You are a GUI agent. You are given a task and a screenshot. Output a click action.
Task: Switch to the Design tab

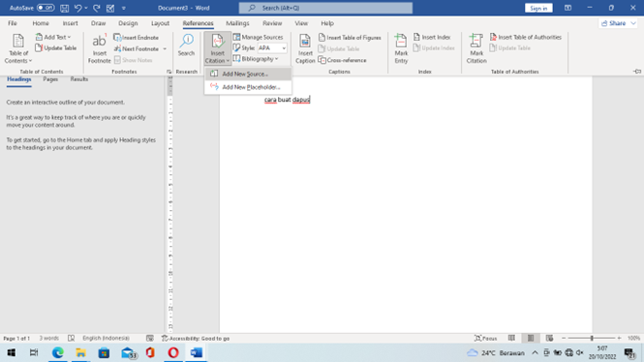pyautogui.click(x=128, y=23)
